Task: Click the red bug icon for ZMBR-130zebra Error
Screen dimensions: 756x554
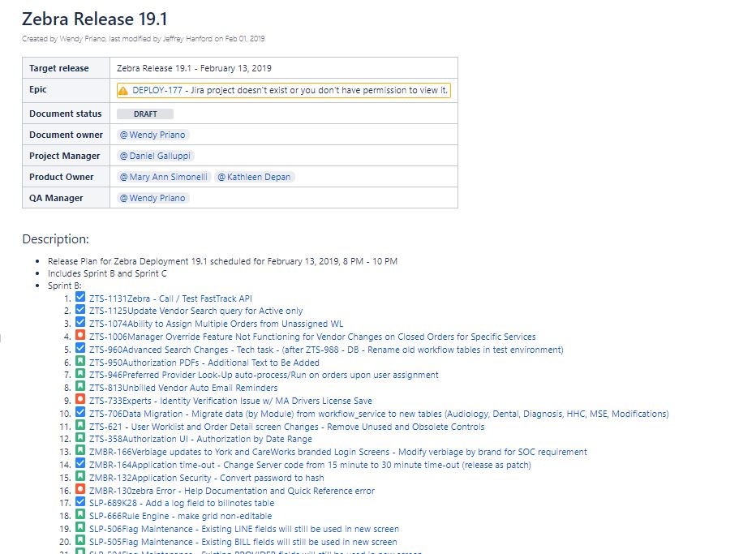Action: pos(80,489)
